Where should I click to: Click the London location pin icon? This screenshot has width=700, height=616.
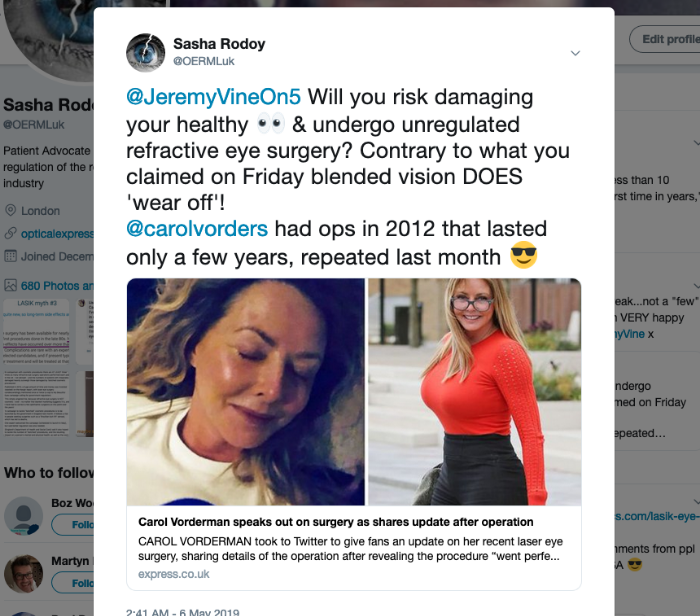10,210
